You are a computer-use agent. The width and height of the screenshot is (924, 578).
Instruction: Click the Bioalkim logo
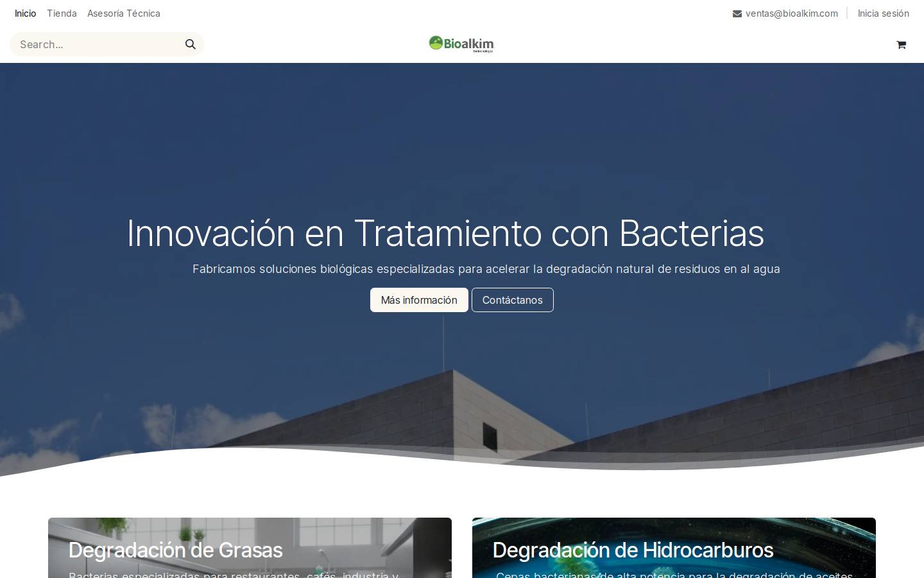[461, 44]
